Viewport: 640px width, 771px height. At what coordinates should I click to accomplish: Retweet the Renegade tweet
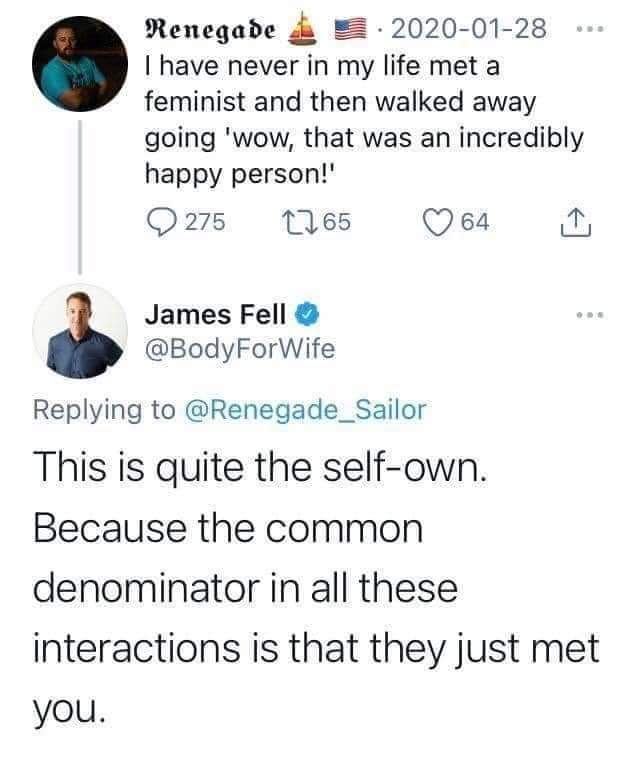[x=295, y=222]
